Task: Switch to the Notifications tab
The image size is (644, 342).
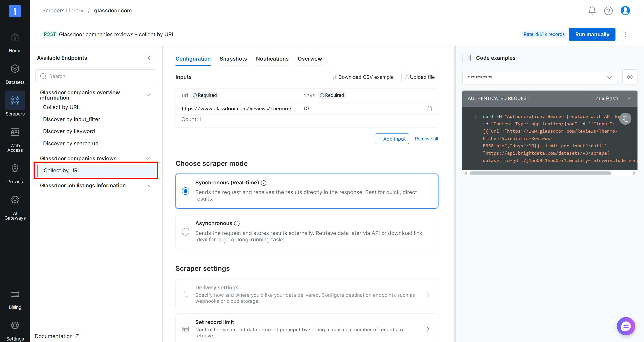Action: (x=272, y=59)
